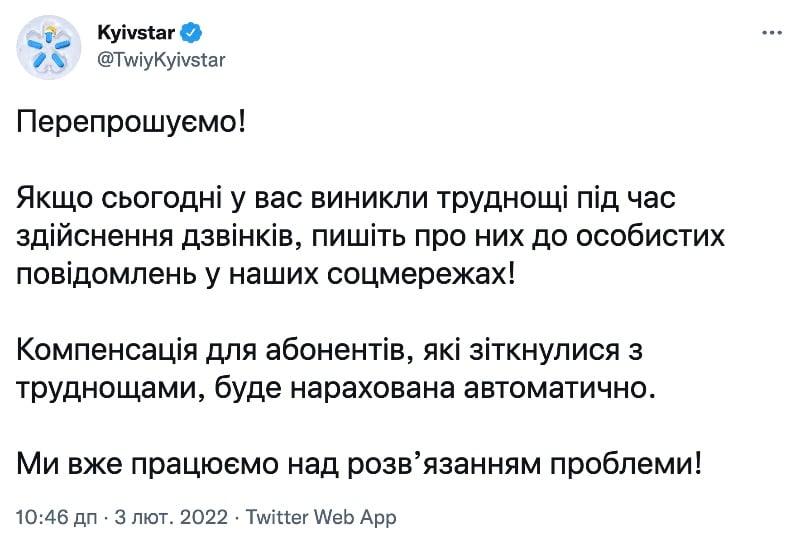Open the three-dot more options menu
Viewport: 800px width, 539px height.
tap(771, 33)
